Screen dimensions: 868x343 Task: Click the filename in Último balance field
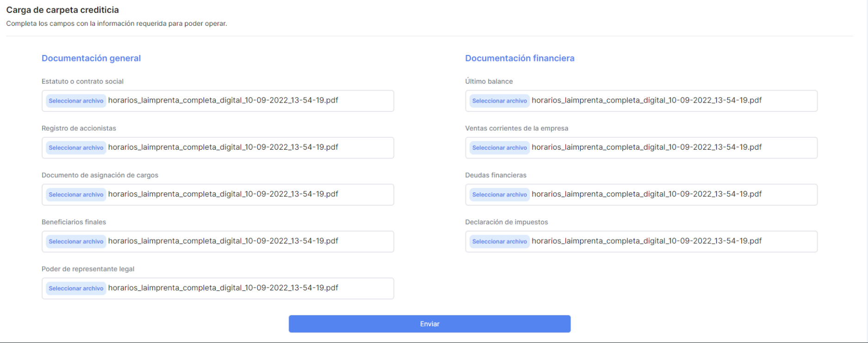[x=646, y=100]
